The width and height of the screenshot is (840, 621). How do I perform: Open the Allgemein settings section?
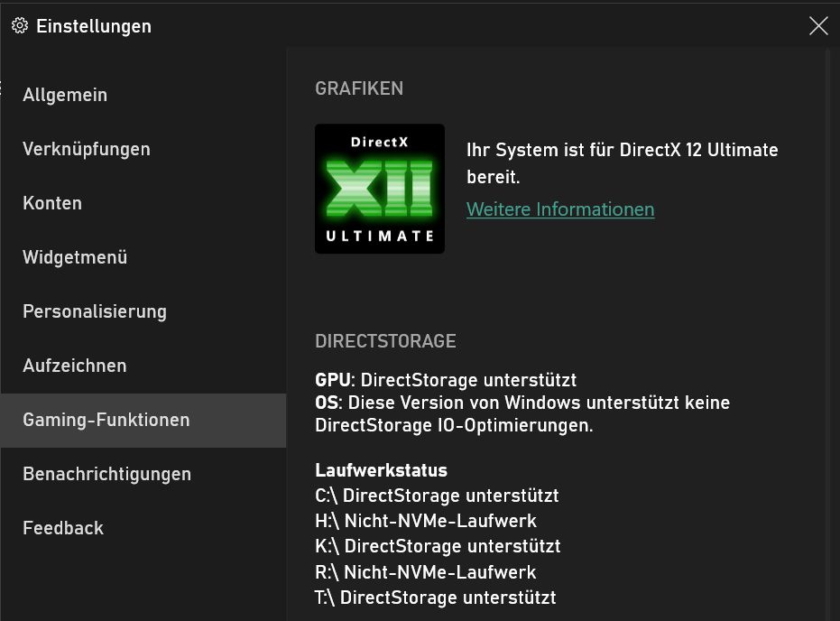(x=143, y=95)
